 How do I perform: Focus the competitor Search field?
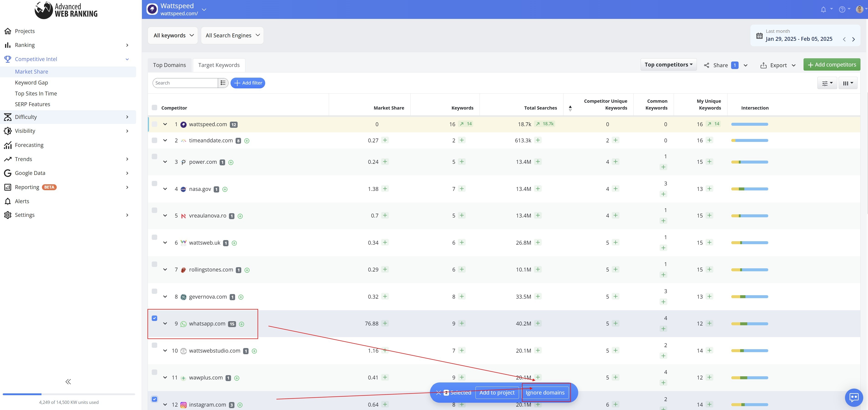[185, 83]
